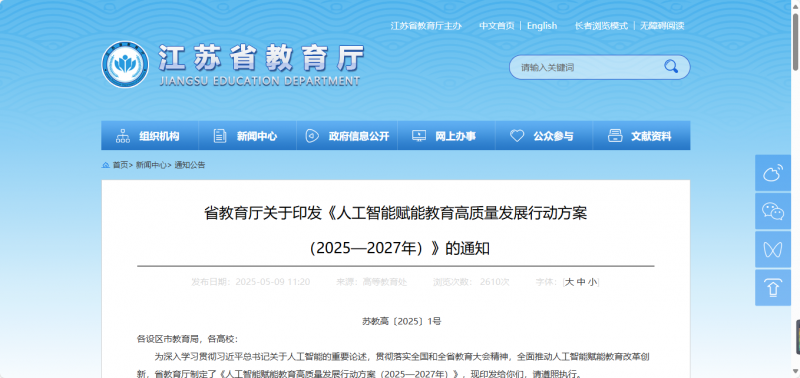Click the Jiangsu Education Department logo emblem
Image resolution: width=800 pixels, height=378 pixels.
[125, 65]
